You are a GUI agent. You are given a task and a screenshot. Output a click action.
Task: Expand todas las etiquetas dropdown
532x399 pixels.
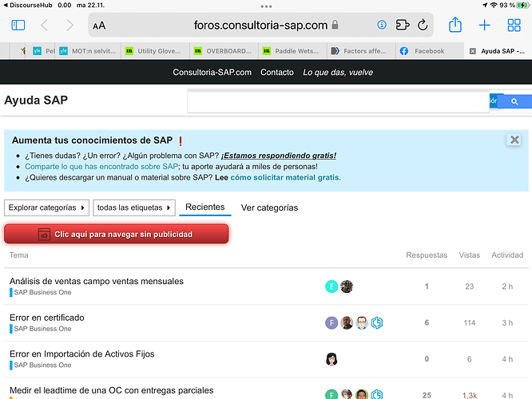click(134, 207)
